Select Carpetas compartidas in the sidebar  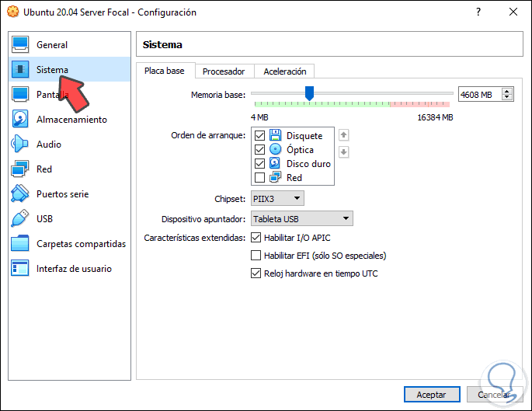pyautogui.click(x=70, y=243)
